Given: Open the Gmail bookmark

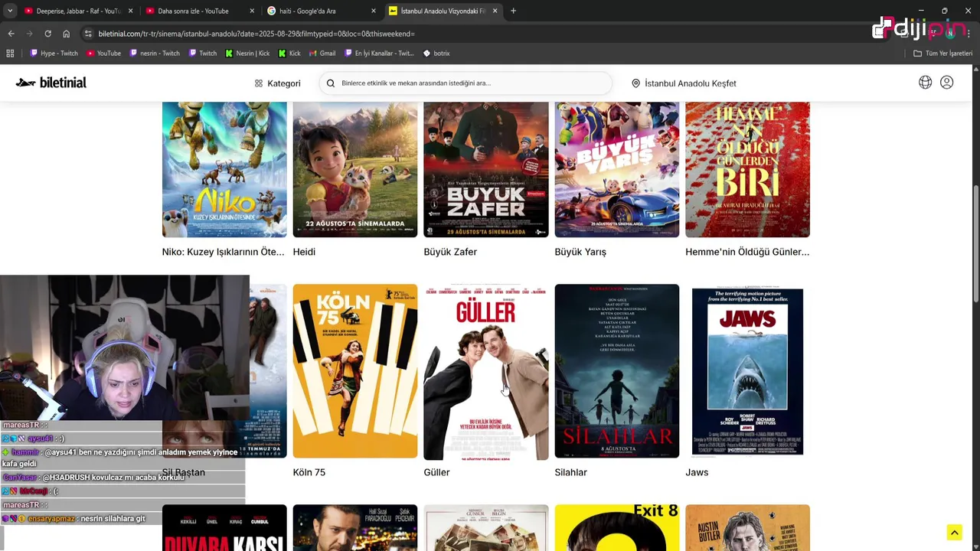Looking at the screenshot, I should point(322,54).
